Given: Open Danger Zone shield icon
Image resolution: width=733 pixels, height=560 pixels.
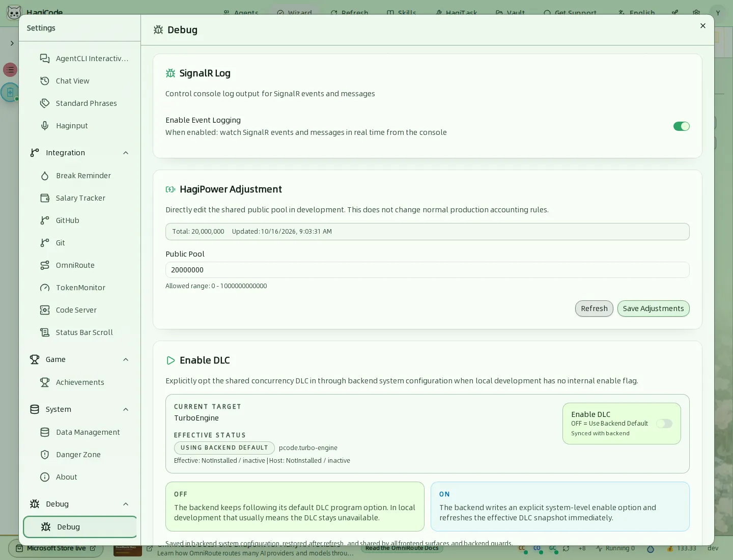Looking at the screenshot, I should coord(45,455).
